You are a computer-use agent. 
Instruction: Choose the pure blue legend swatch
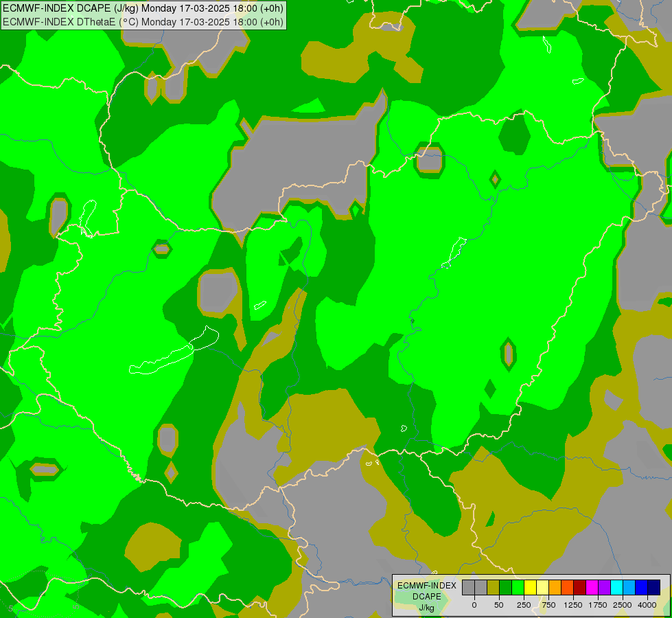[642, 588]
